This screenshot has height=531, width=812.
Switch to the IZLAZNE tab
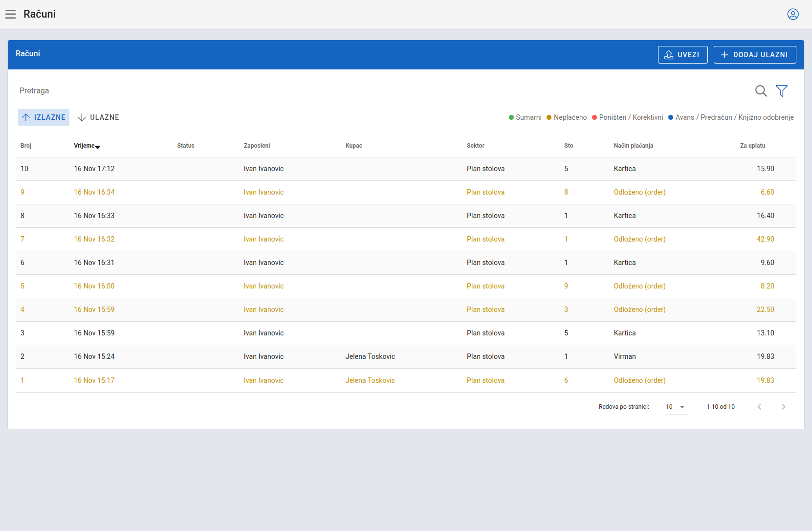coord(44,117)
